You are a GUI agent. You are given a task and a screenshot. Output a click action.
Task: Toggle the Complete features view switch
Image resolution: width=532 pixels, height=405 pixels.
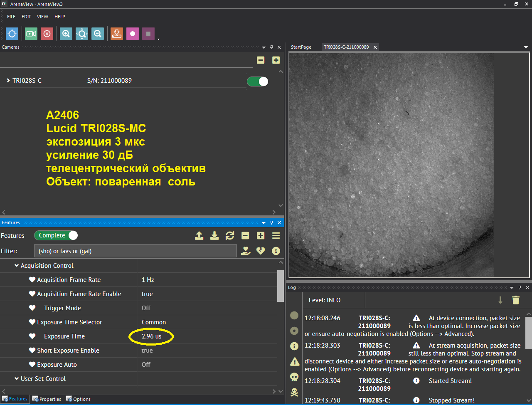pyautogui.click(x=56, y=235)
